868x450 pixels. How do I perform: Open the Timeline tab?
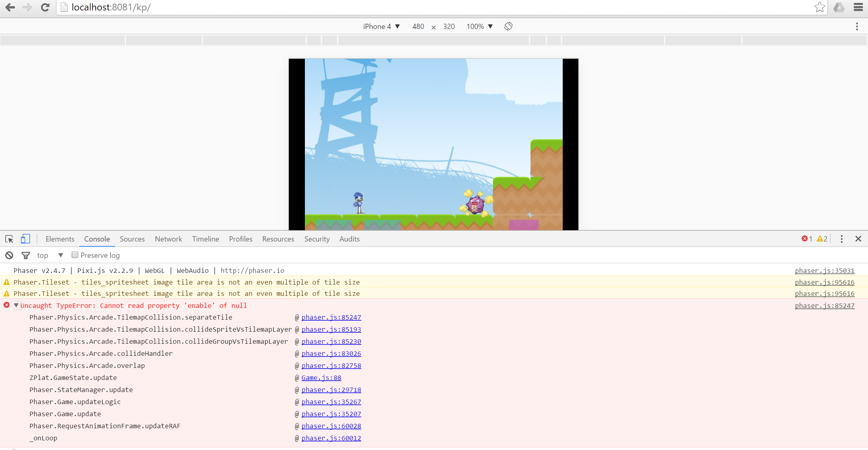click(x=206, y=239)
